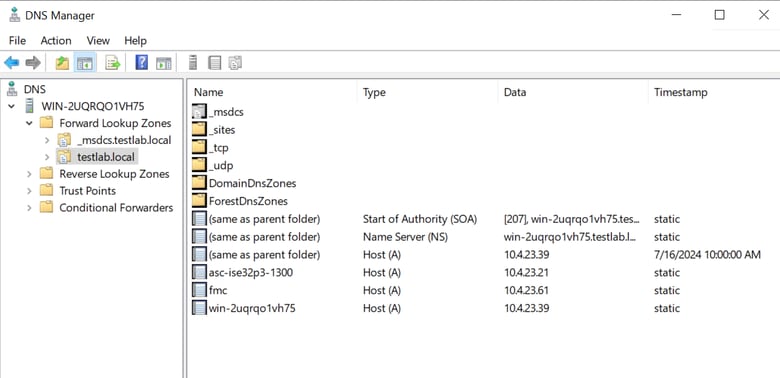Select the DomainDnsZones folder name

252,183
